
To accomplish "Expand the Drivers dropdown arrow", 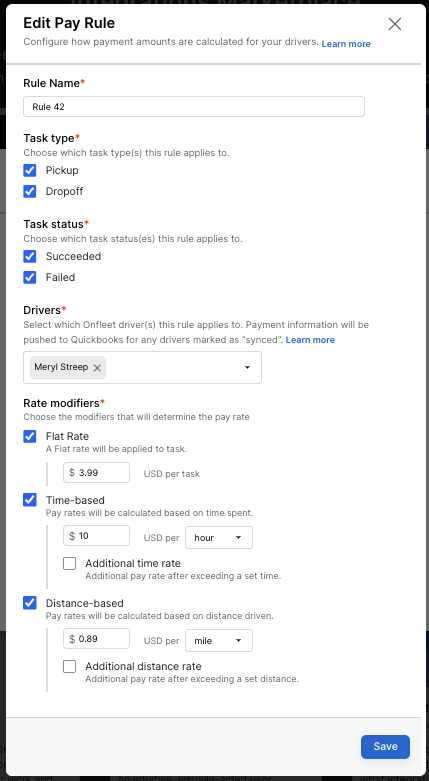I will (x=247, y=368).
